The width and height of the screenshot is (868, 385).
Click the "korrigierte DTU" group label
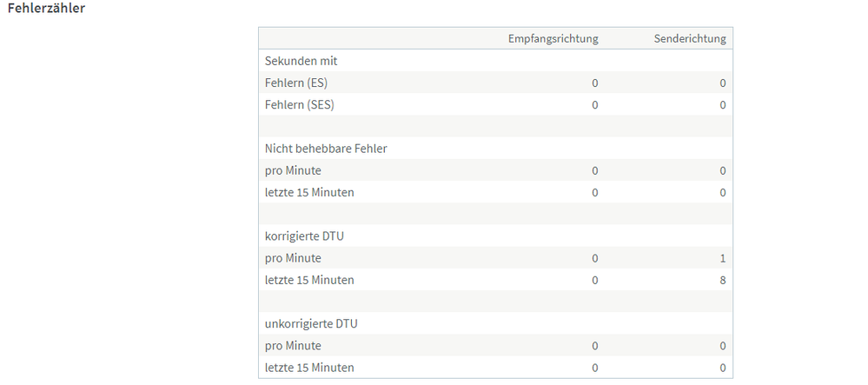(305, 236)
